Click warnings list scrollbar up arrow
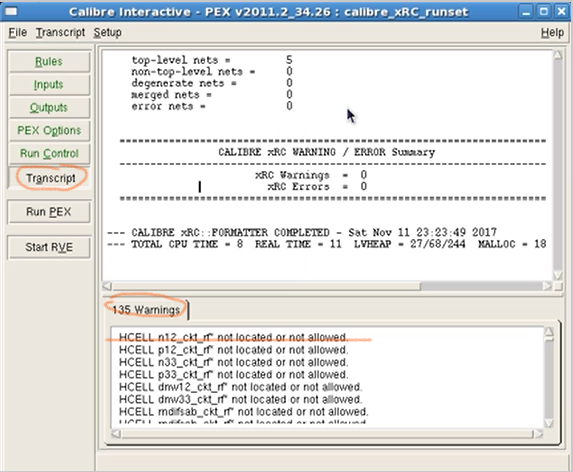573x472 pixels. pos(549,332)
